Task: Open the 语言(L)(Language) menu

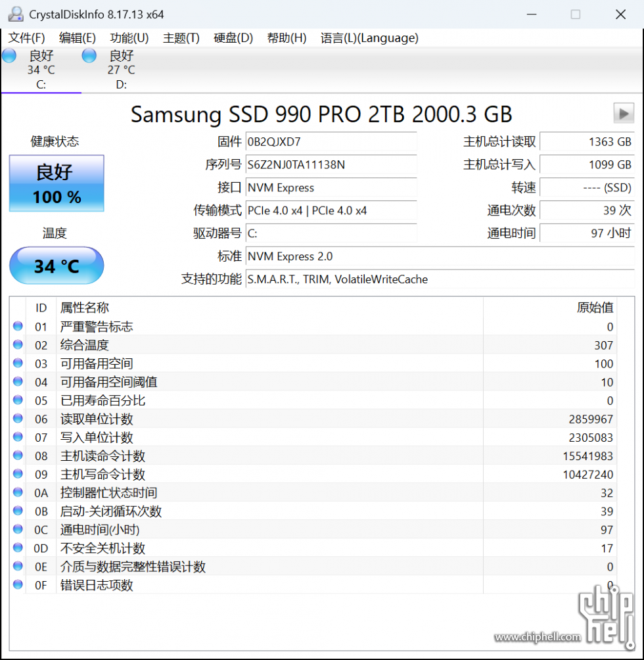Action: [369, 38]
